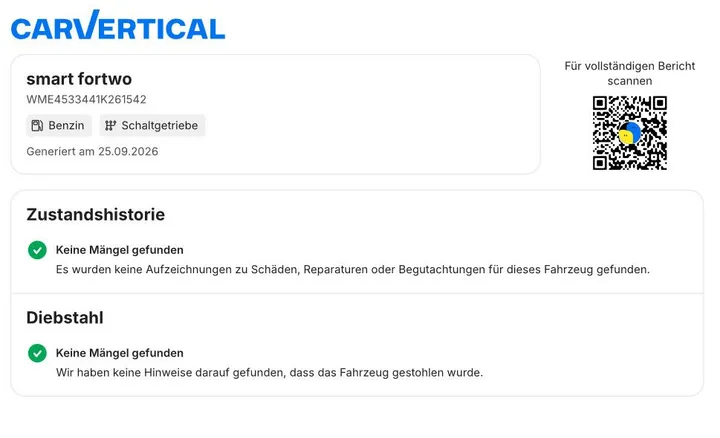Click the Für vollständigen Bericht scannen text

click(x=630, y=73)
